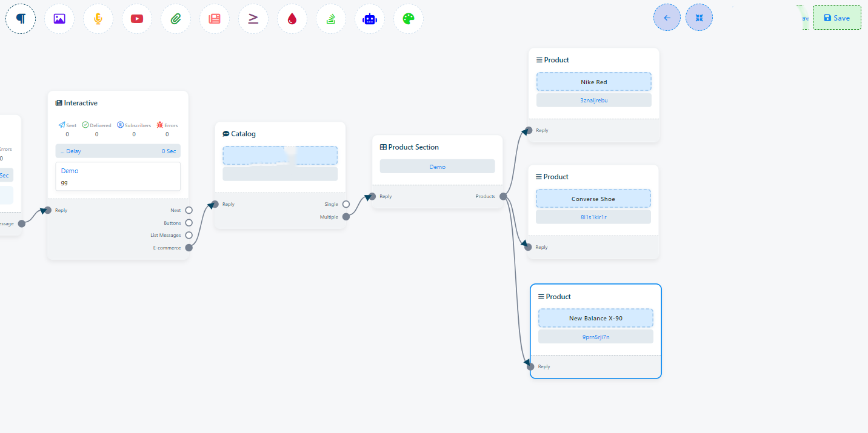Click the Buttons output port circle
Image resolution: width=868 pixels, height=433 pixels.
coord(189,223)
